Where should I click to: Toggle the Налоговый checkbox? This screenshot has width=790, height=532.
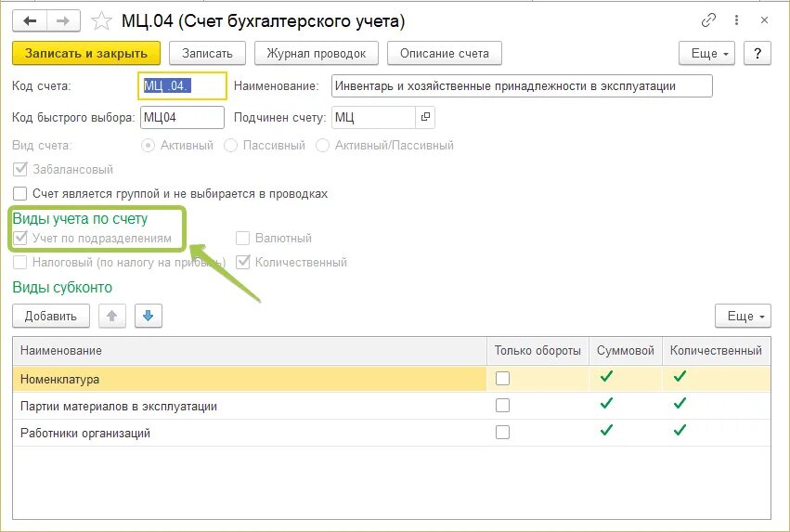pos(20,262)
